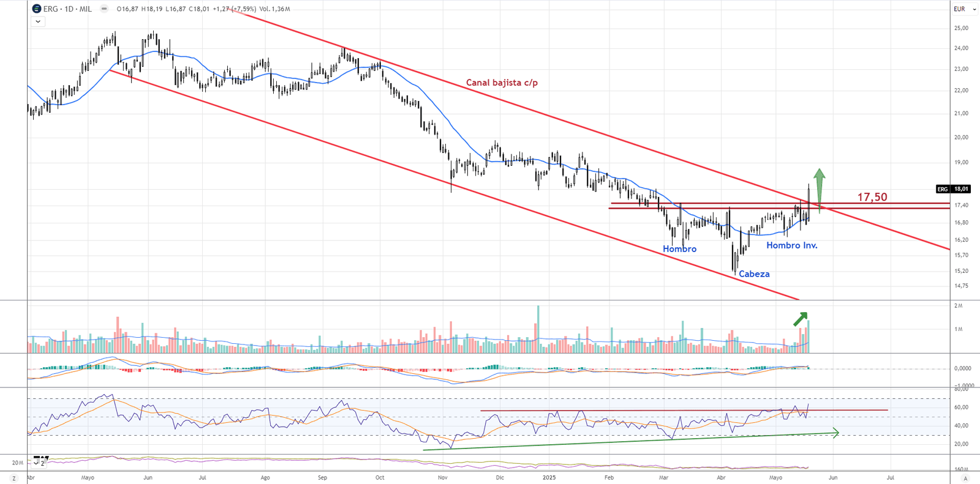Select the blue 'Hombro' text label
The width and height of the screenshot is (980, 484).
(679, 249)
